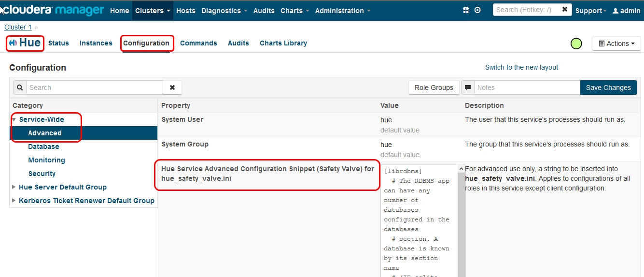Image resolution: width=644 pixels, height=277 pixels.
Task: Click the System Group property label
Action: point(185,144)
